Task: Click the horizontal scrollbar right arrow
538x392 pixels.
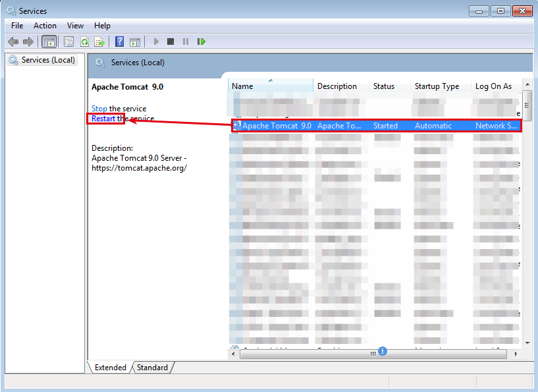Action: click(x=516, y=354)
